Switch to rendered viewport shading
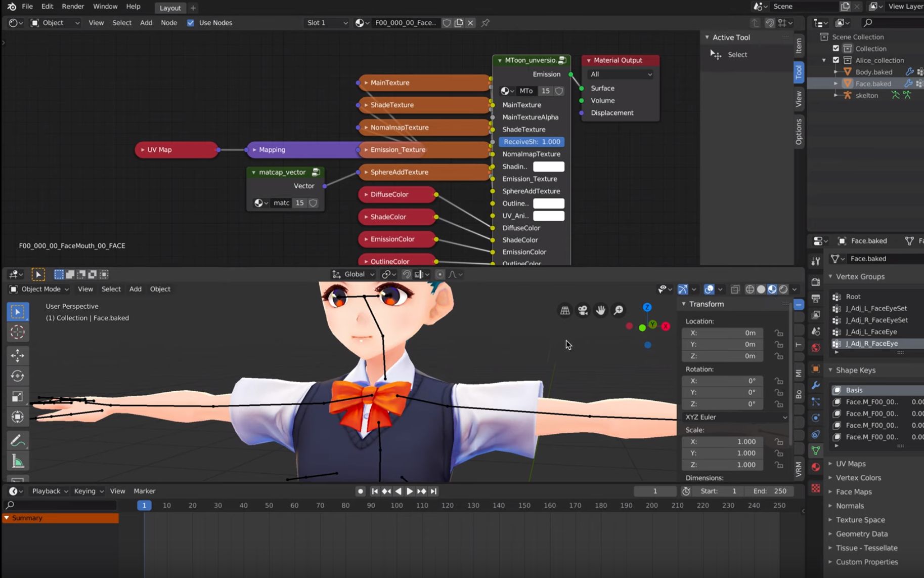This screenshot has width=924, height=578. [783, 289]
